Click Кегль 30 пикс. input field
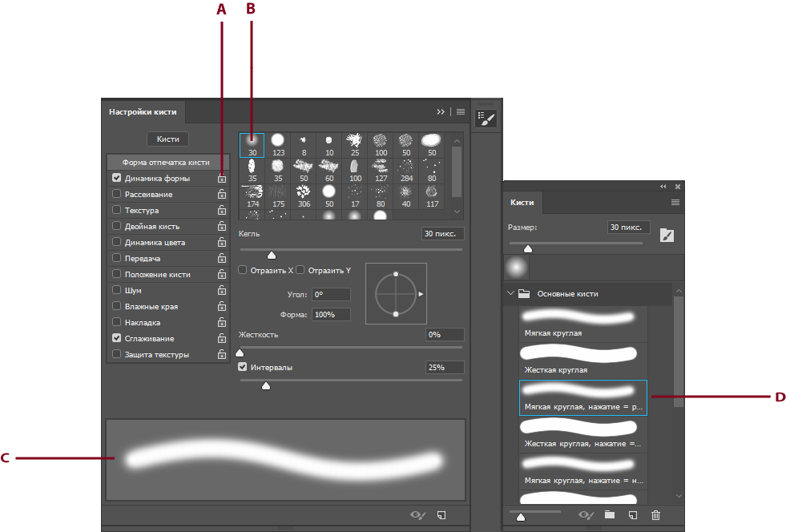Image resolution: width=786 pixels, height=532 pixels. 442,234
